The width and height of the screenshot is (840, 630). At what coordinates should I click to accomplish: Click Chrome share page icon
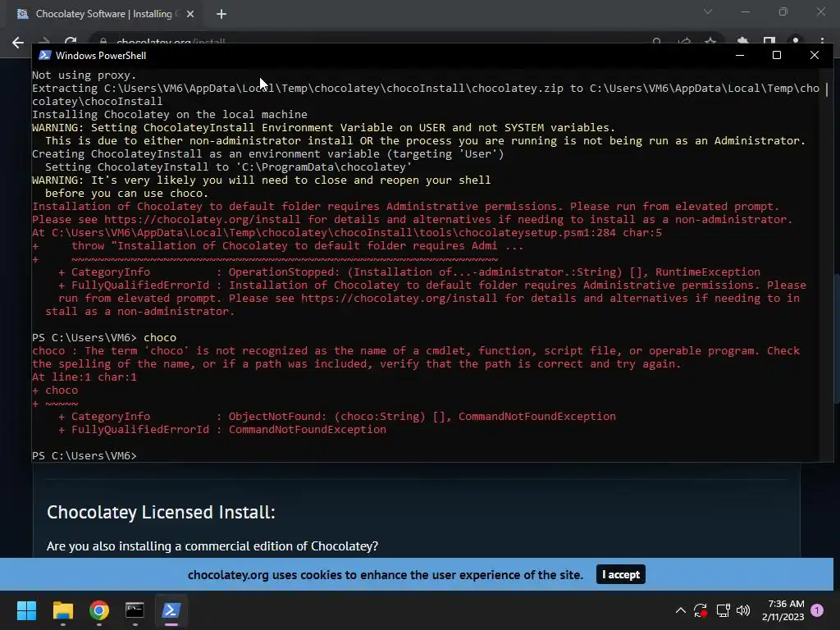(x=684, y=41)
